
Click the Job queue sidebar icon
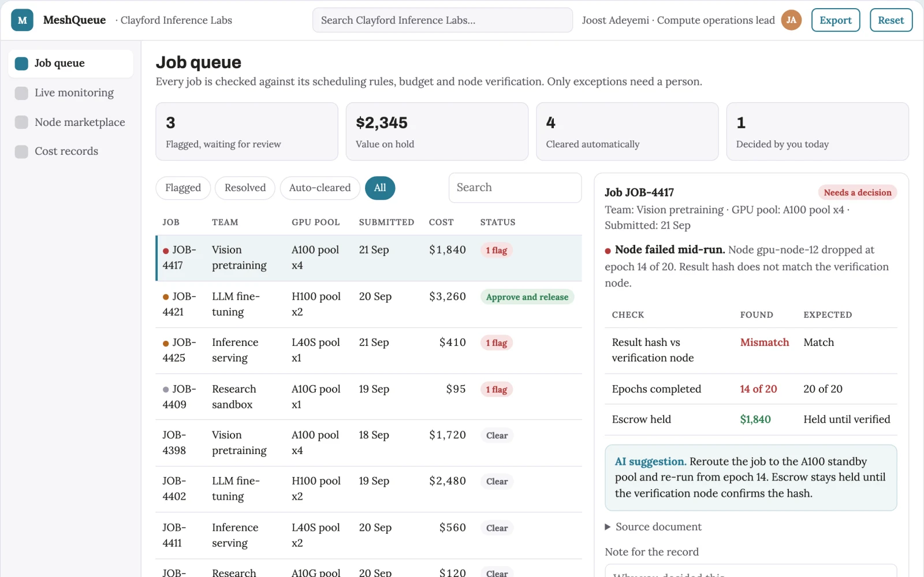[x=21, y=64]
